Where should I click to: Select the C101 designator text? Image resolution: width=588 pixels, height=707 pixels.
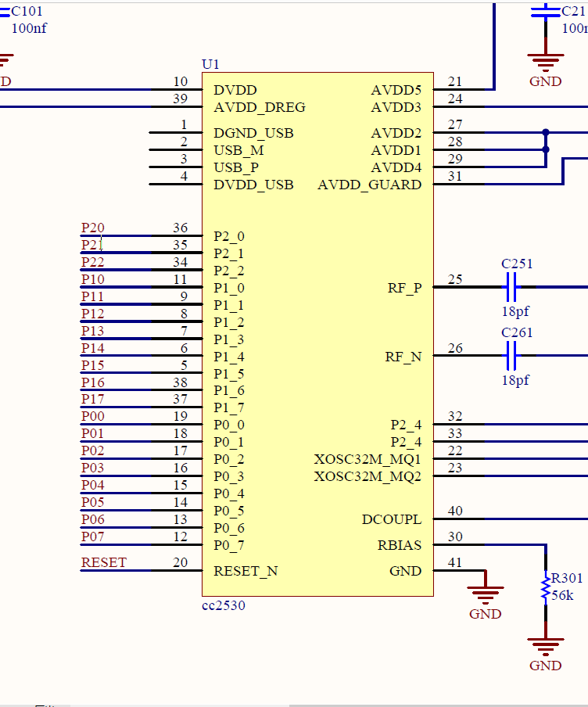click(x=27, y=11)
